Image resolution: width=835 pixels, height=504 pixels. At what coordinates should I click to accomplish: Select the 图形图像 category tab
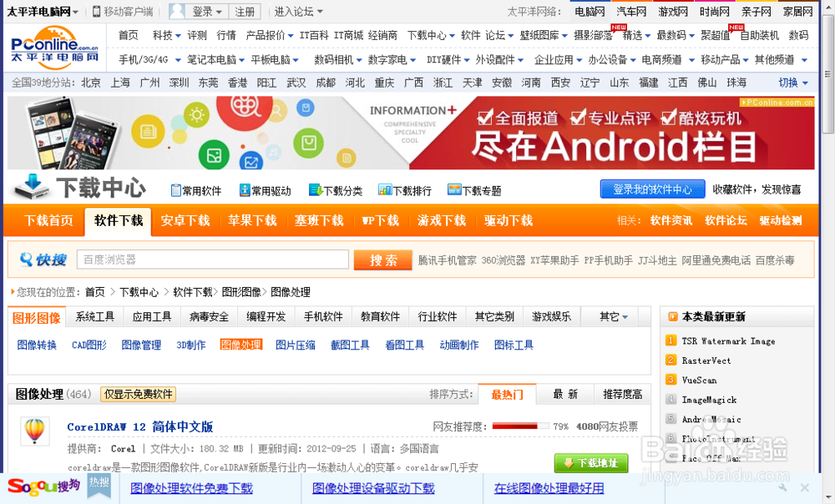pyautogui.click(x=37, y=318)
